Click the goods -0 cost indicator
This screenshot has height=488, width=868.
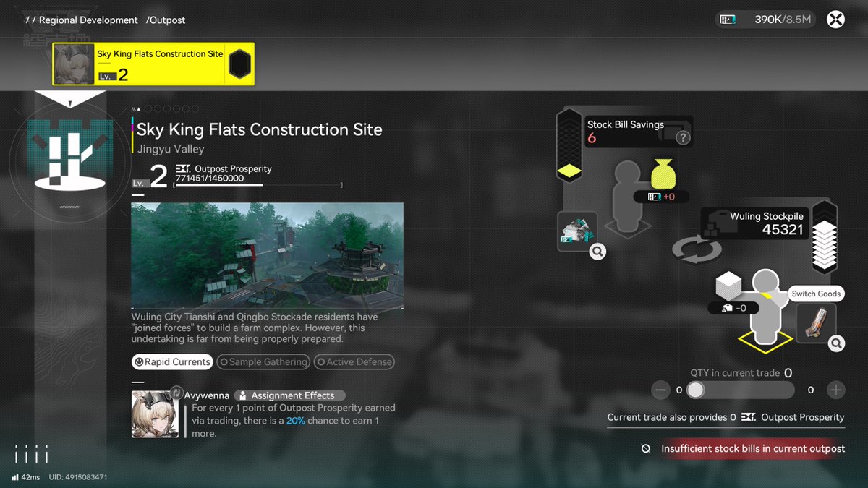[x=733, y=308]
